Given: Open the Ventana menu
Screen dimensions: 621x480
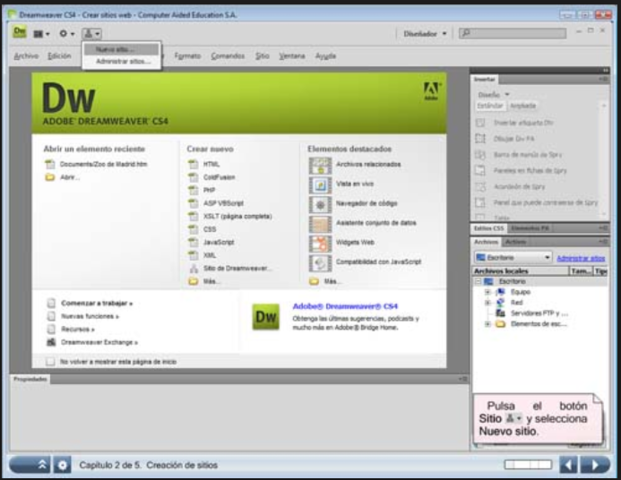Looking at the screenshot, I should point(292,56).
